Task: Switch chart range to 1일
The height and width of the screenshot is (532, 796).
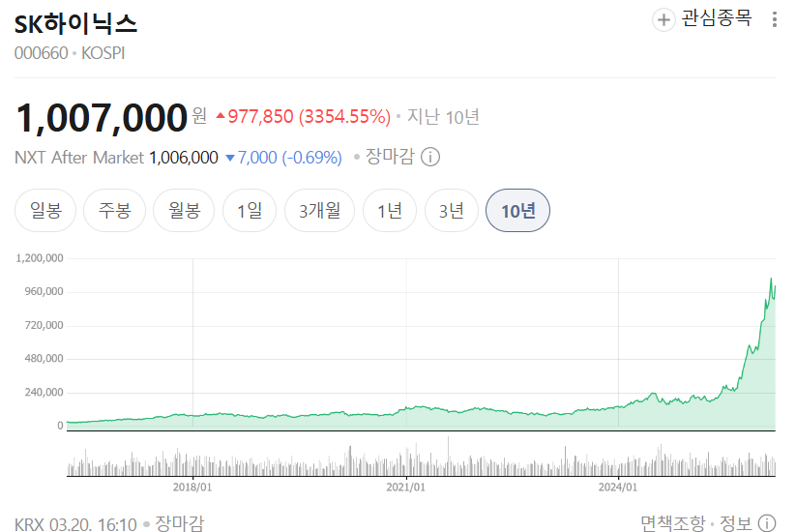Action: 250,211
